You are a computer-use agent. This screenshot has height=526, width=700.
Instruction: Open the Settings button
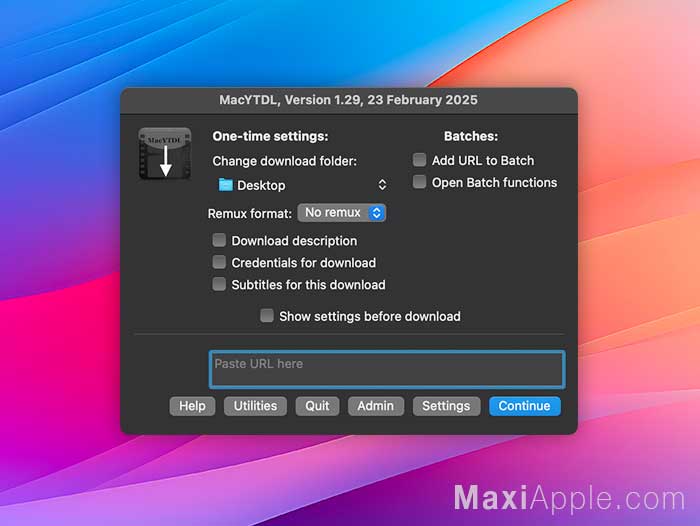pos(446,406)
